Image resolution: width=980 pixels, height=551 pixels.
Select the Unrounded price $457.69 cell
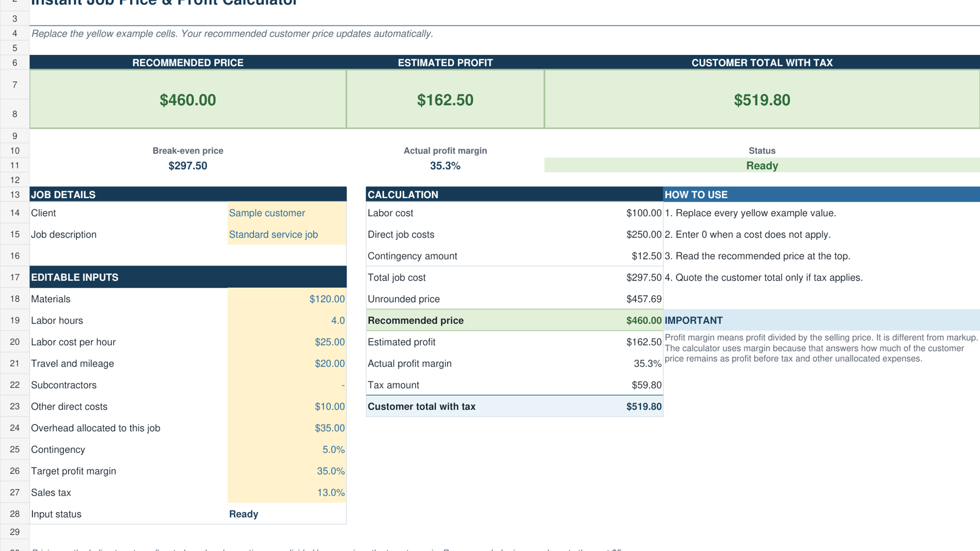(644, 299)
